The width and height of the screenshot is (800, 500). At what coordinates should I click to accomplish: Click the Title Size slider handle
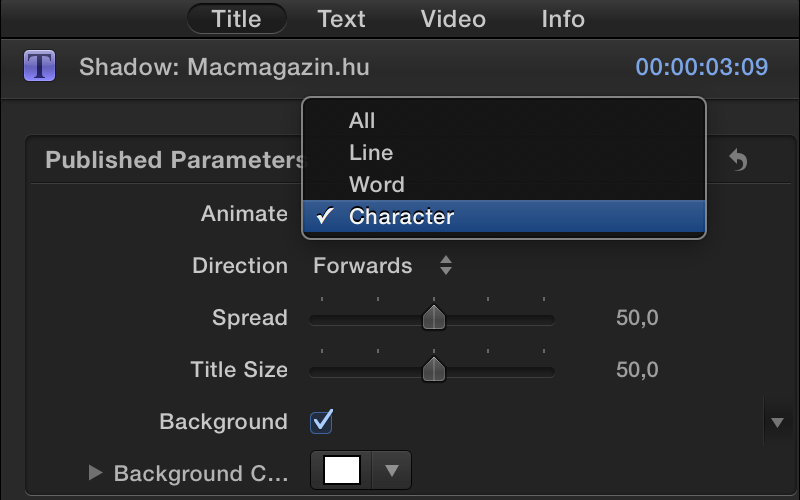point(433,370)
